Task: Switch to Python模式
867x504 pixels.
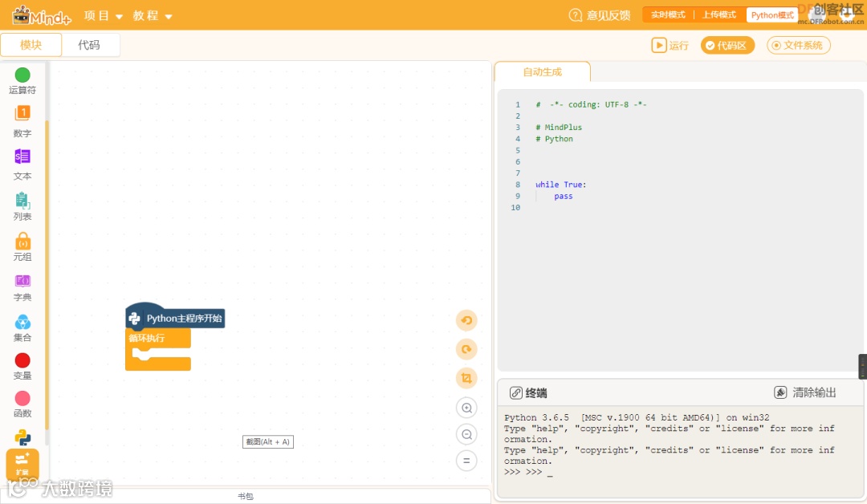Action: (x=772, y=15)
